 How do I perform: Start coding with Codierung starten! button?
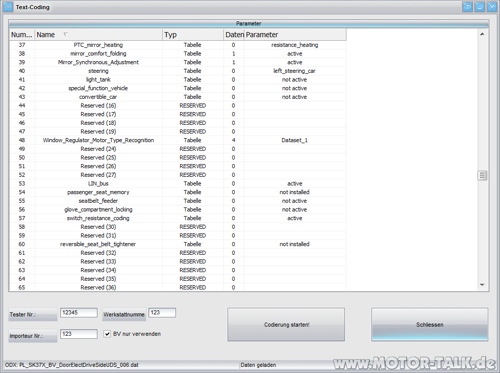pyautogui.click(x=286, y=324)
